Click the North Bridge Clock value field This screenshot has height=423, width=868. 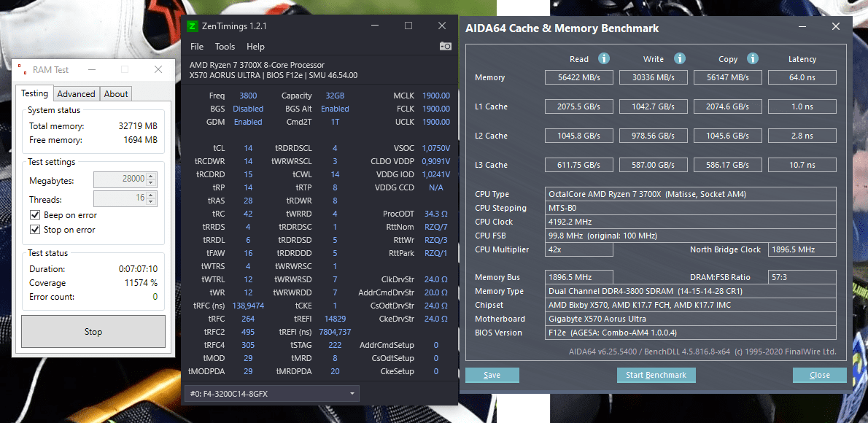click(x=802, y=249)
